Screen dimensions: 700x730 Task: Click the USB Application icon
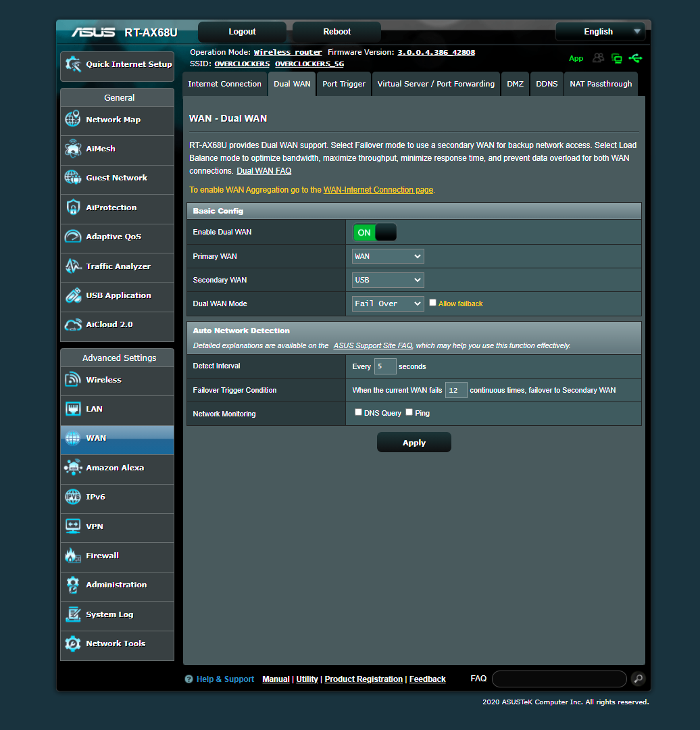[x=73, y=295]
